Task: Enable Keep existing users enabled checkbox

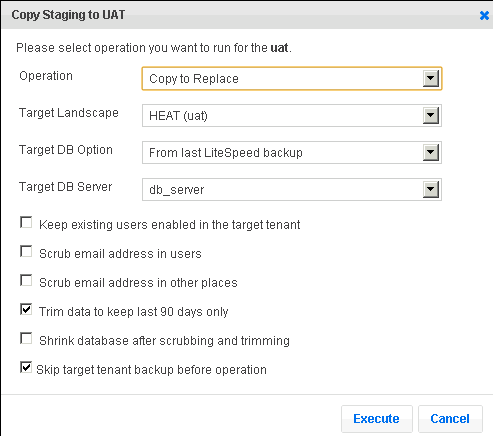Action: point(26,223)
